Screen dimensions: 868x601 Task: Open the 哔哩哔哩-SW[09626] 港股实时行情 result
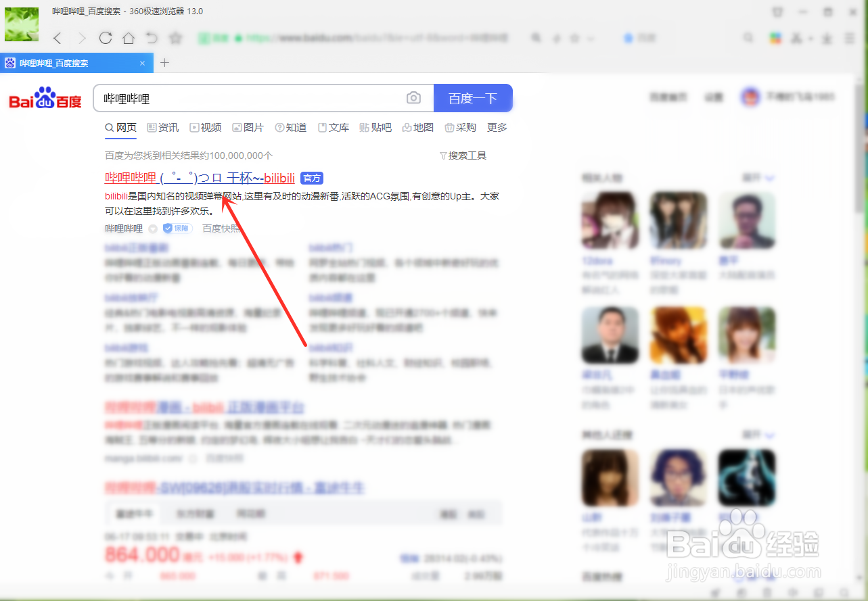click(x=235, y=487)
